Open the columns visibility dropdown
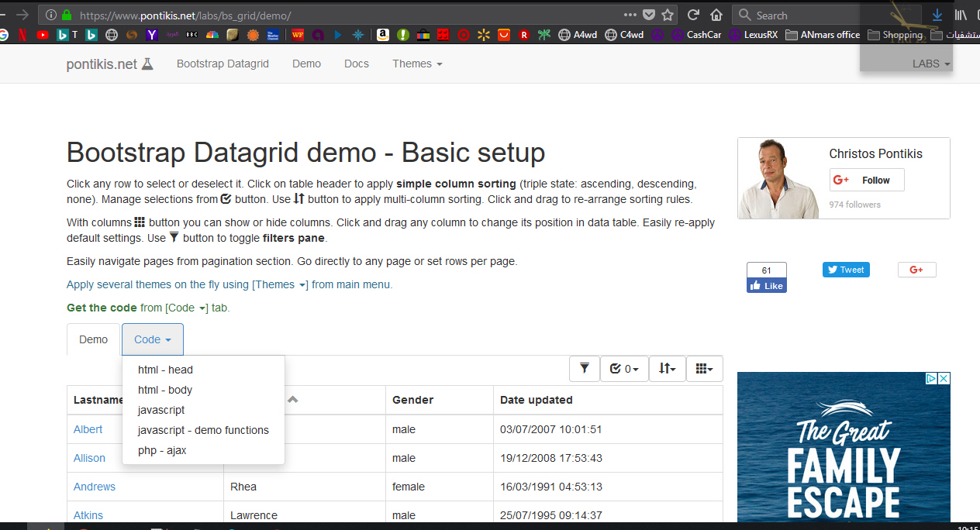This screenshot has width=980, height=530. [704, 369]
